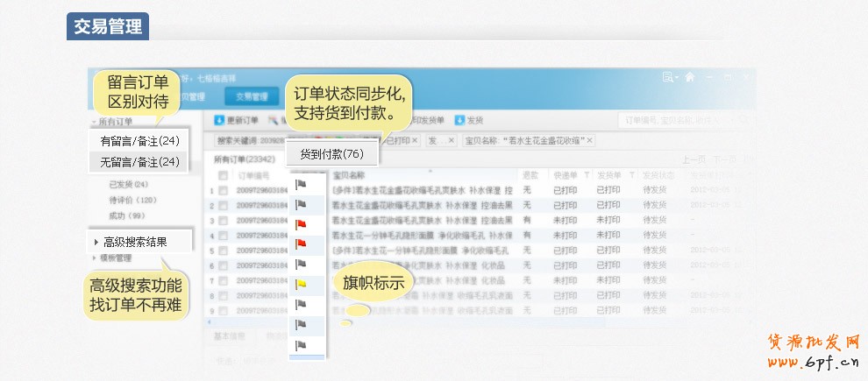Screen dimensions: 868x381
Task: Go to next page via 下一页
Action: [x=724, y=159]
